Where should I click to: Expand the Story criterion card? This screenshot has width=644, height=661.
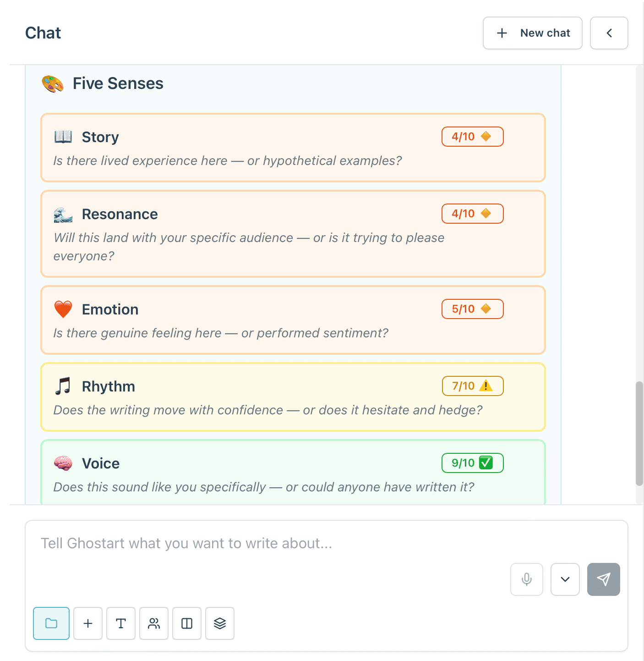(x=293, y=148)
